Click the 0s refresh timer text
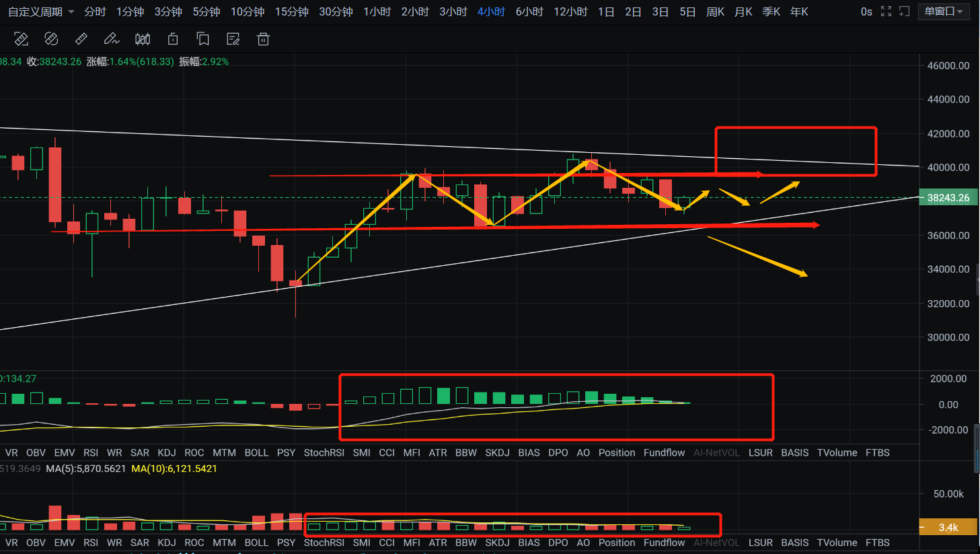The width and height of the screenshot is (980, 554). click(866, 12)
